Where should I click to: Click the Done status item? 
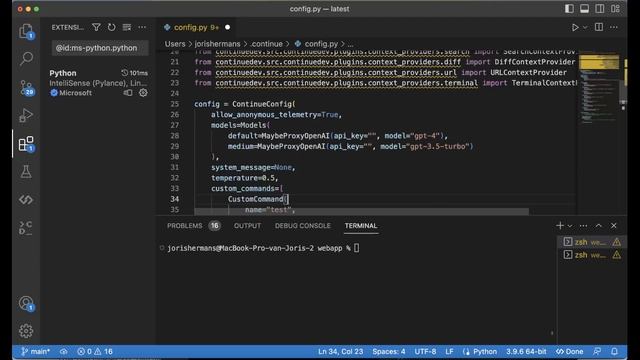click(570, 351)
